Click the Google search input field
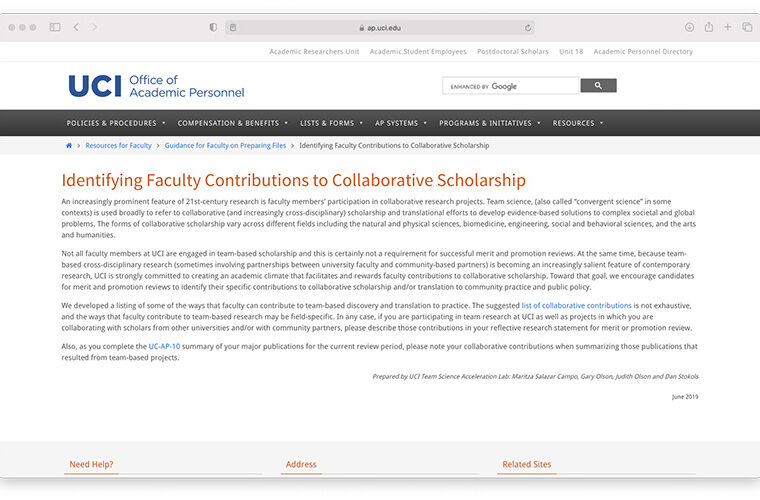The height and width of the screenshot is (500, 760). (x=510, y=86)
